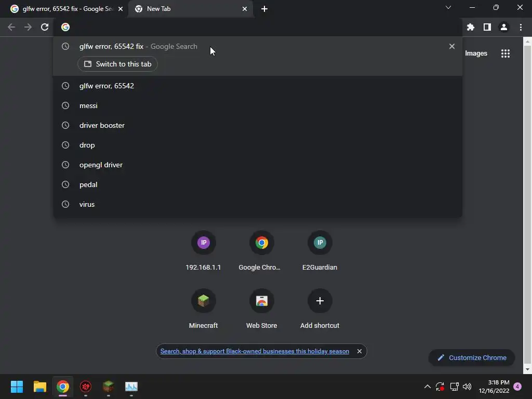Open the volume speaker tray icon
This screenshot has height=399, width=532.
point(467,387)
